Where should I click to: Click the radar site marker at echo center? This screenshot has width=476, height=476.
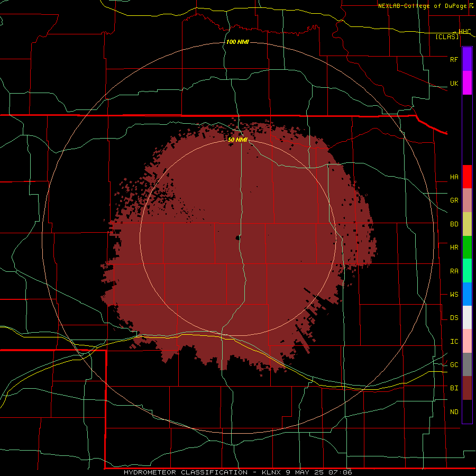coord(237,238)
